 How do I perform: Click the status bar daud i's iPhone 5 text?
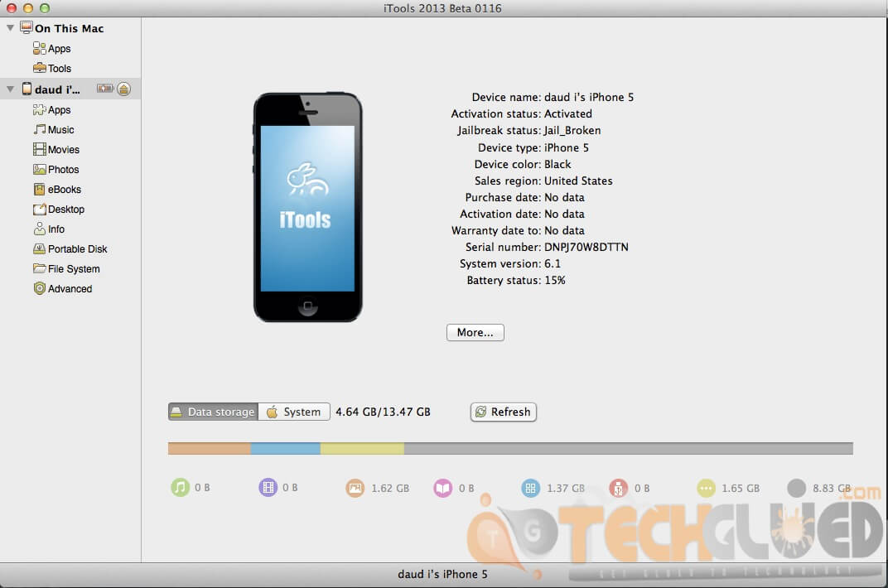(442, 574)
